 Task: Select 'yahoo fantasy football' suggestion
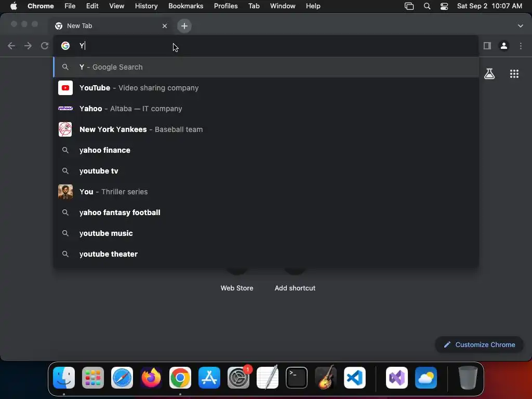[266, 212]
